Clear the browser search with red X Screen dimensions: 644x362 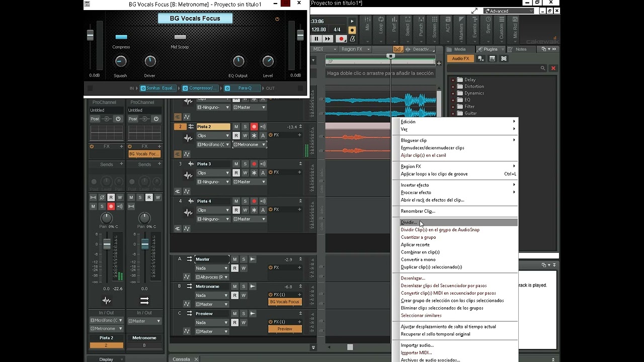553,68
